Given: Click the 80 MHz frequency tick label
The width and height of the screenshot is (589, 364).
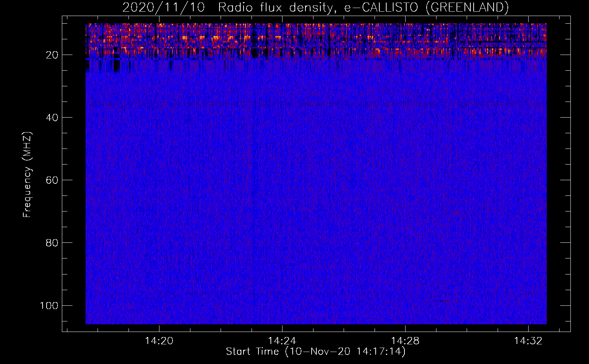Looking at the screenshot, I should (x=52, y=243).
